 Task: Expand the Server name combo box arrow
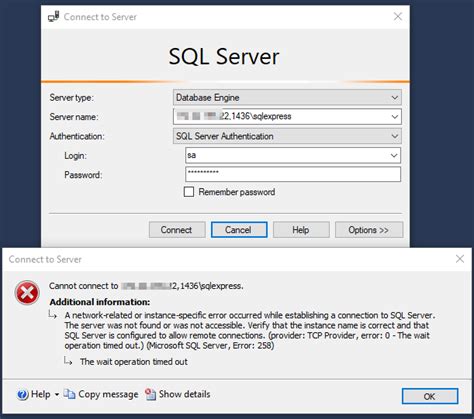(395, 117)
